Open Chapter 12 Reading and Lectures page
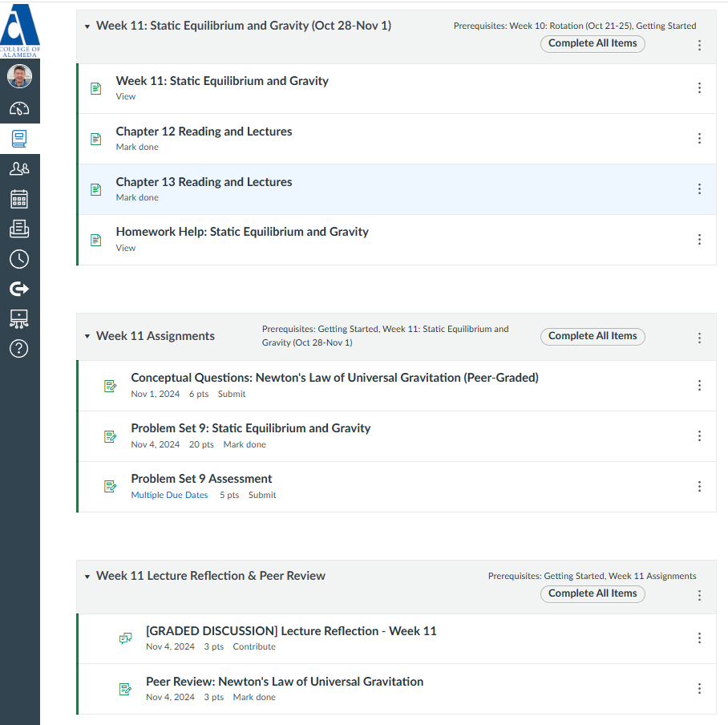 [x=204, y=132]
